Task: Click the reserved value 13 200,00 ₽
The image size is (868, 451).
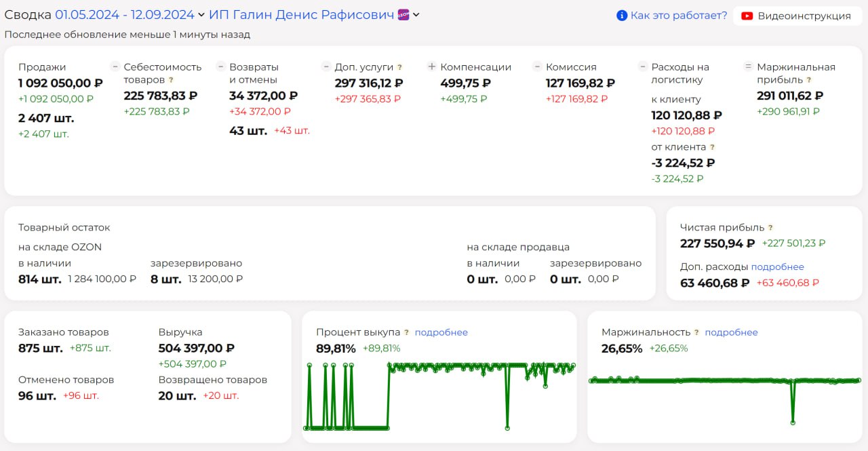Action: 216,279
